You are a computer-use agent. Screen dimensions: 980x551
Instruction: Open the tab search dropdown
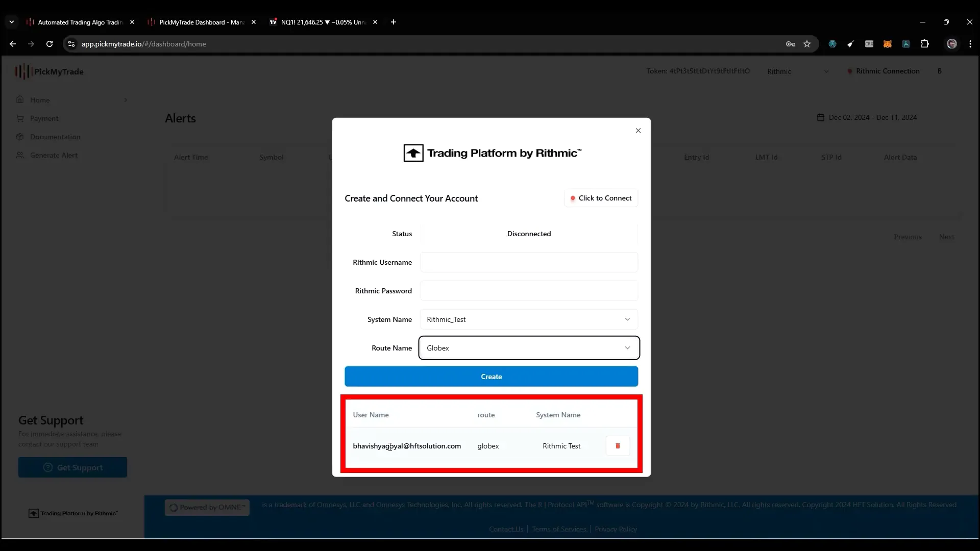point(12,22)
